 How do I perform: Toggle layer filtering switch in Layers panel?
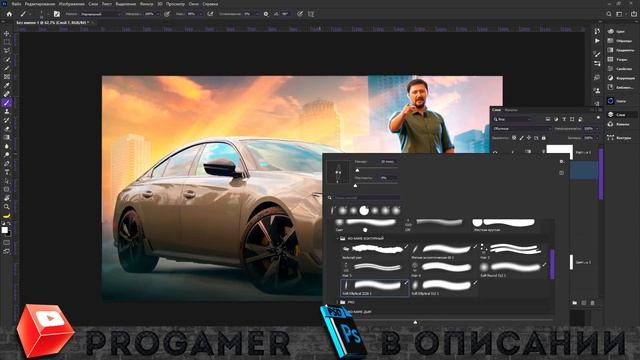click(x=598, y=118)
